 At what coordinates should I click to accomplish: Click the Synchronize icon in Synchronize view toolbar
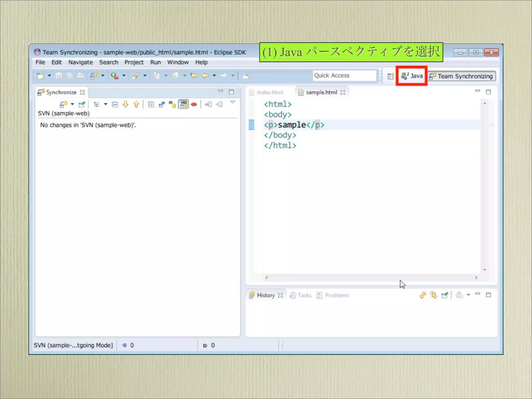click(x=63, y=104)
